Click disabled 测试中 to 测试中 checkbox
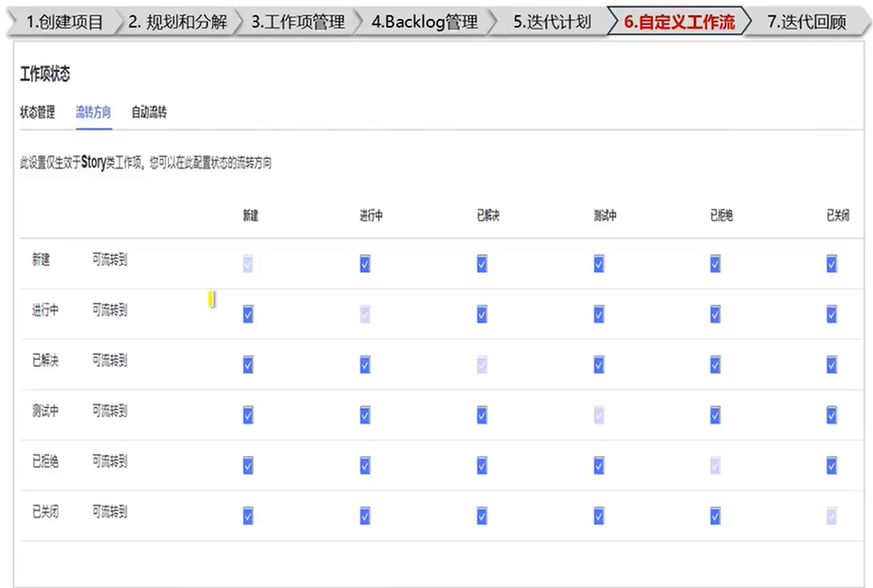Screen dimensions: 873x588 [x=599, y=415]
